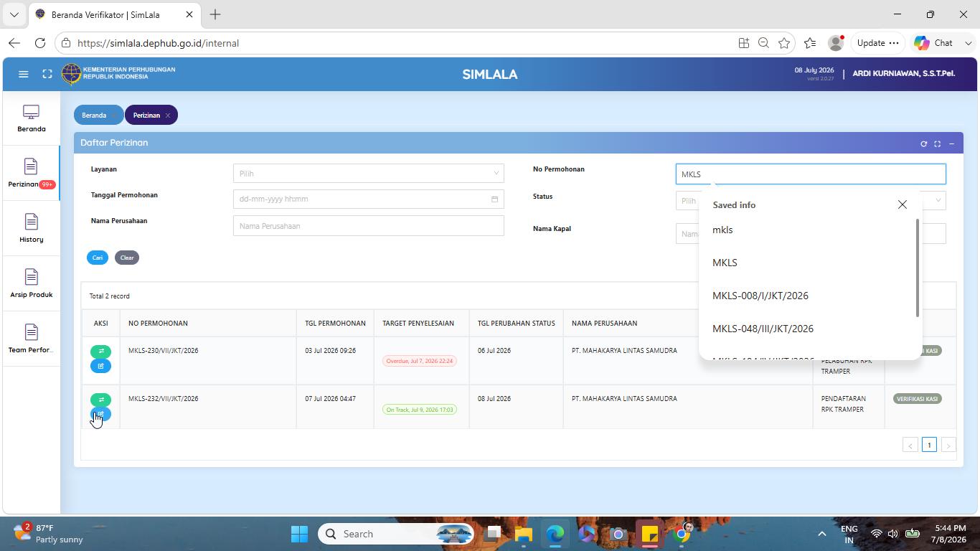
Task: Click the 'Total 2 record' text
Action: 110,296
